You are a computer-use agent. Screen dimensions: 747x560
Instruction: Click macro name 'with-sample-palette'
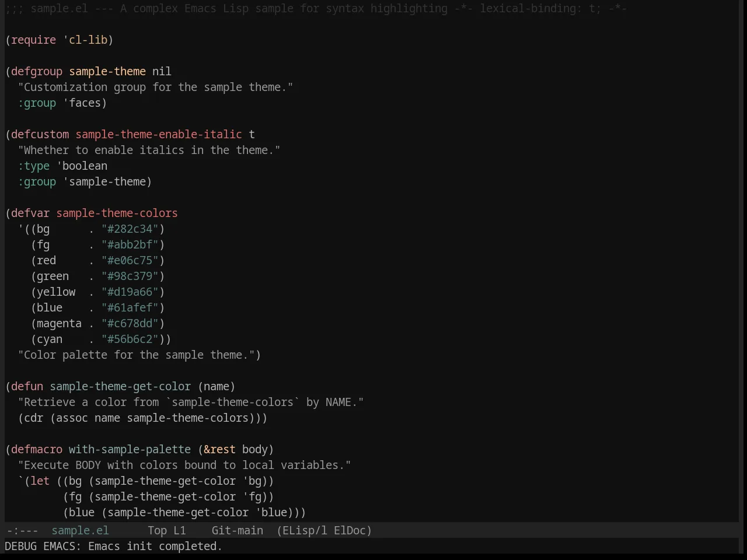130,449
